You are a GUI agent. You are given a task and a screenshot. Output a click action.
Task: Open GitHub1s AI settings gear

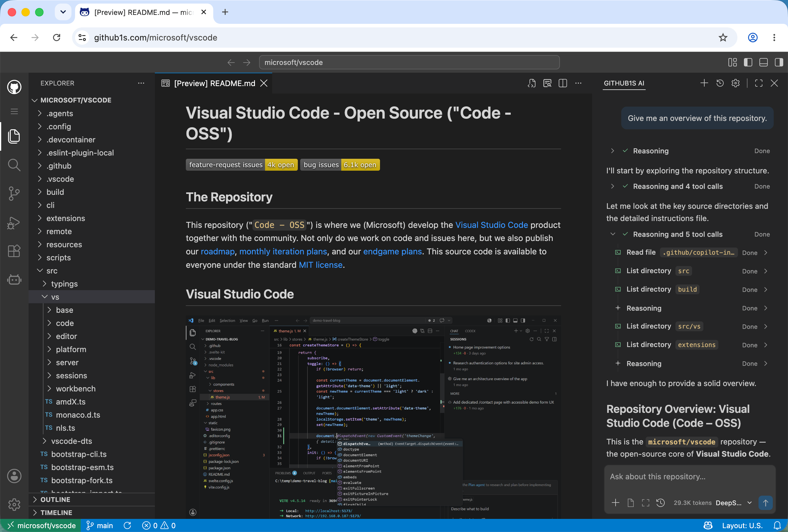pos(736,83)
